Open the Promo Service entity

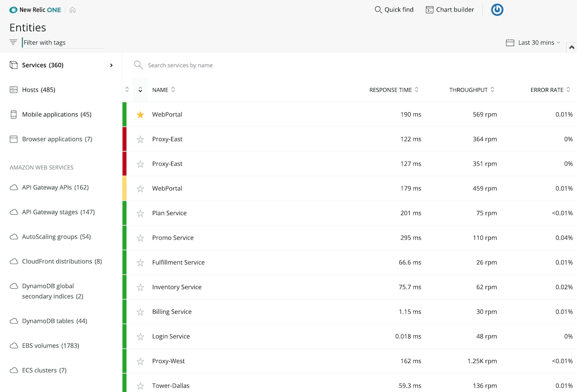point(173,238)
